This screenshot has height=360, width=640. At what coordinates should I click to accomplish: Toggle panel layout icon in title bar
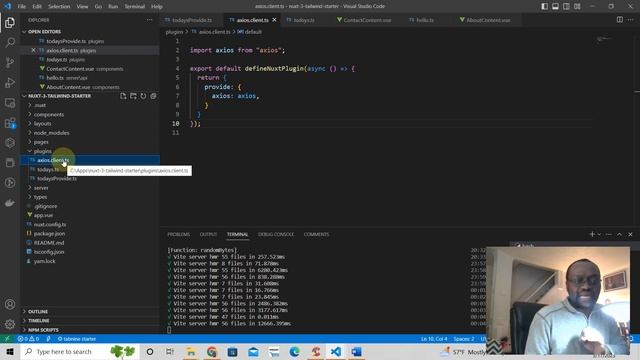point(556,6)
